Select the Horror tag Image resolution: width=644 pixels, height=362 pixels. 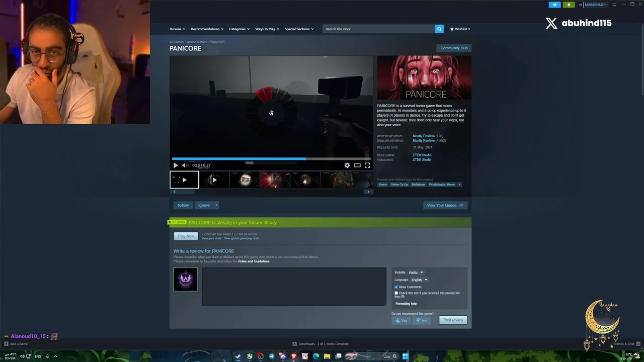pyautogui.click(x=383, y=185)
